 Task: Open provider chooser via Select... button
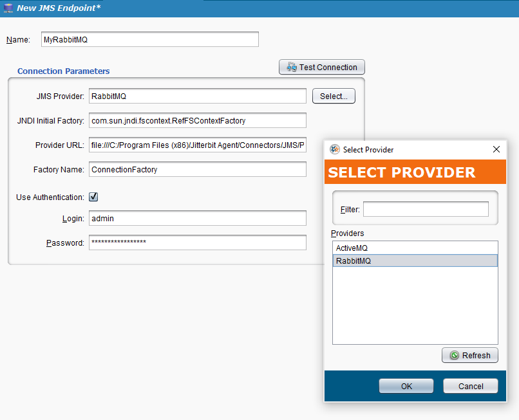coord(334,96)
